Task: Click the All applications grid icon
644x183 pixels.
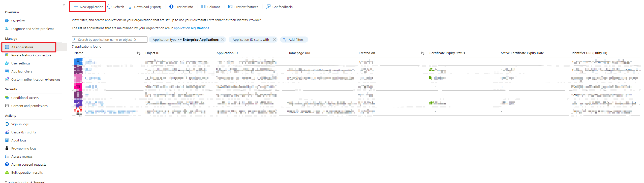Action: tap(7, 47)
